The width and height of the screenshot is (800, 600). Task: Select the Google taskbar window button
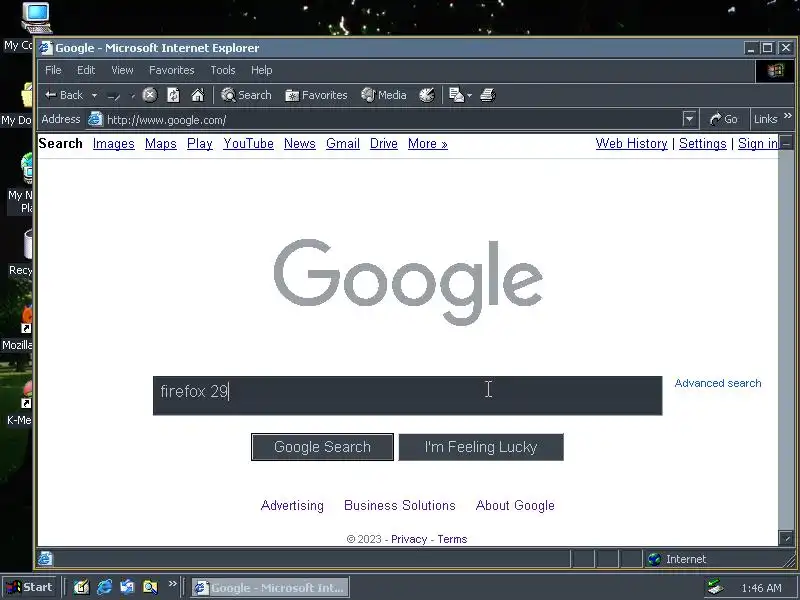click(x=270, y=588)
